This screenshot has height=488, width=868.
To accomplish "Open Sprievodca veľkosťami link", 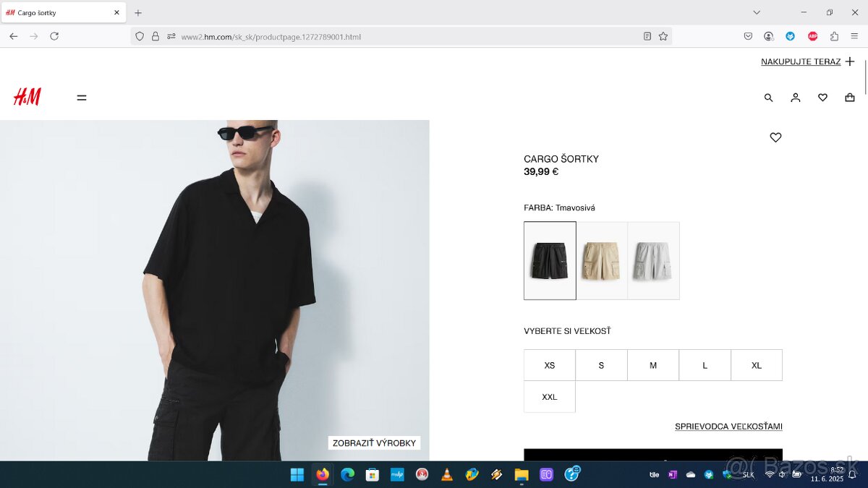I will click(728, 427).
